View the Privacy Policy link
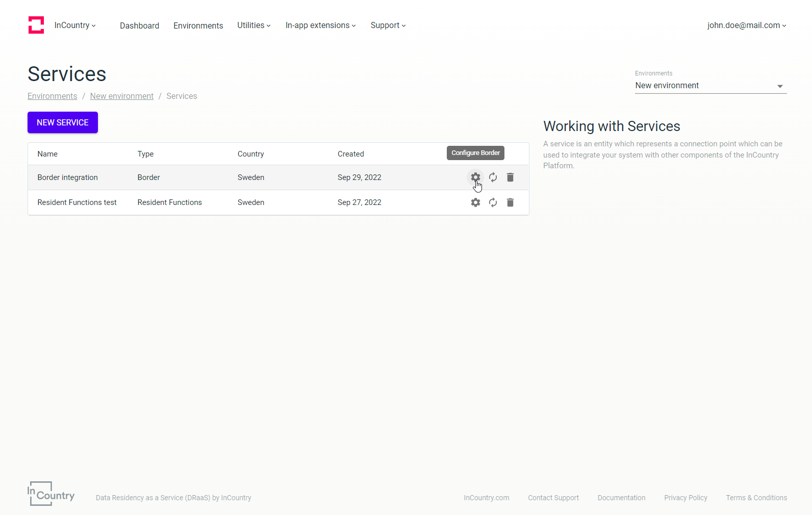812x515 pixels. [x=686, y=498]
